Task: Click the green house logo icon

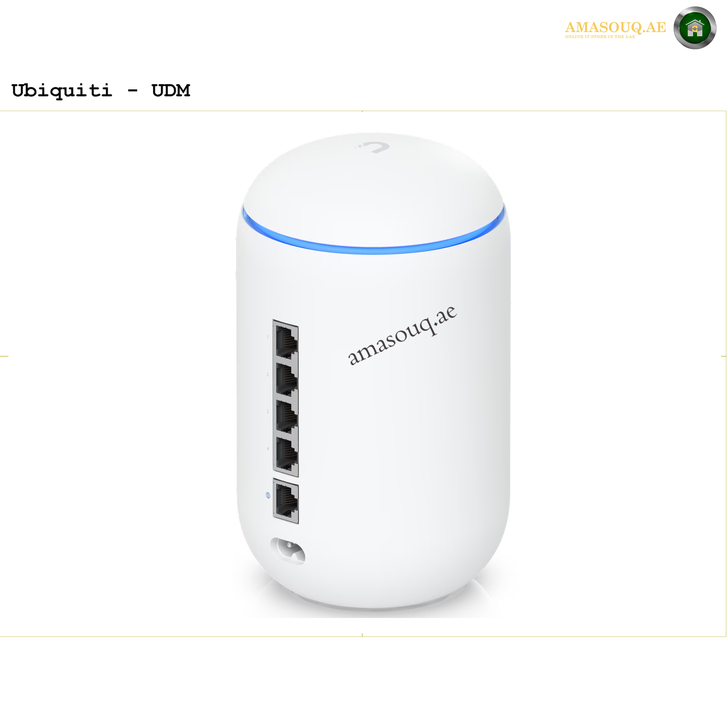Action: pos(695,28)
